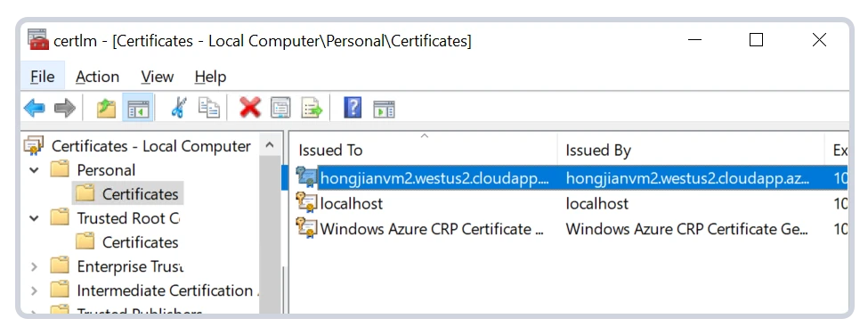Open the File menu
The image size is (868, 335).
(x=43, y=77)
